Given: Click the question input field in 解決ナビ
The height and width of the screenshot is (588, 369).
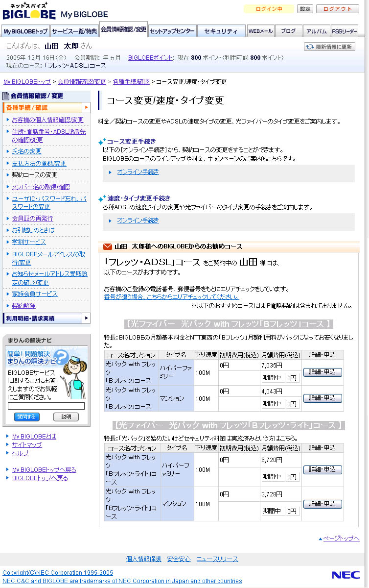Looking at the screenshot, I should point(46,406).
